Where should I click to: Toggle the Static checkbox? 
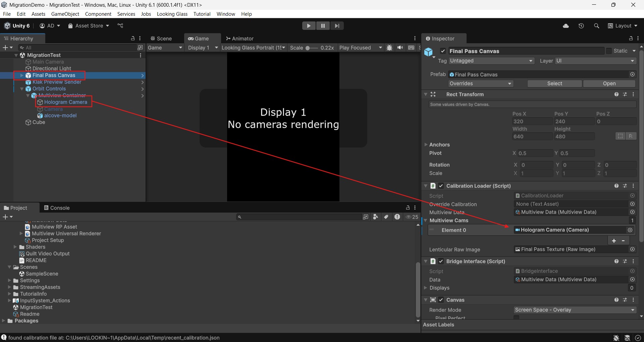tap(609, 51)
